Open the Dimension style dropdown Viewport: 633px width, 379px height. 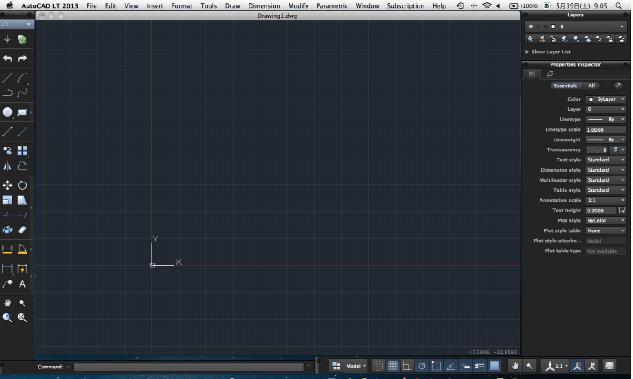(x=606, y=170)
